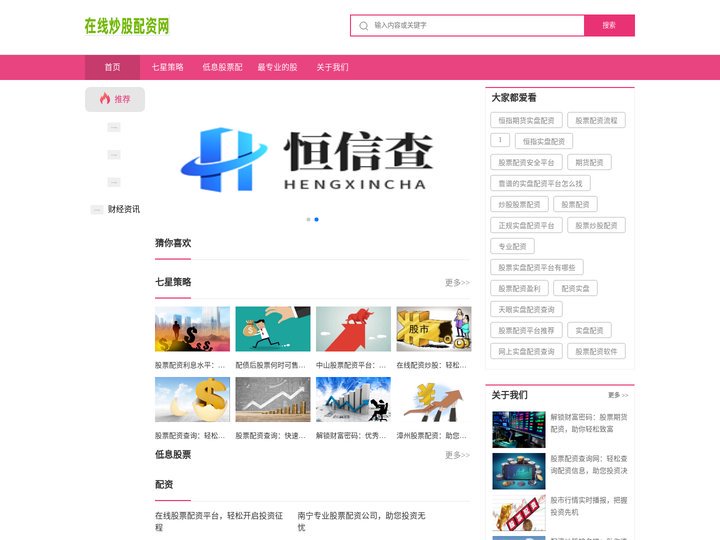The width and height of the screenshot is (720, 540).
Task: Open the trading screens thumbnail in 关于我们
Action: [x=519, y=429]
